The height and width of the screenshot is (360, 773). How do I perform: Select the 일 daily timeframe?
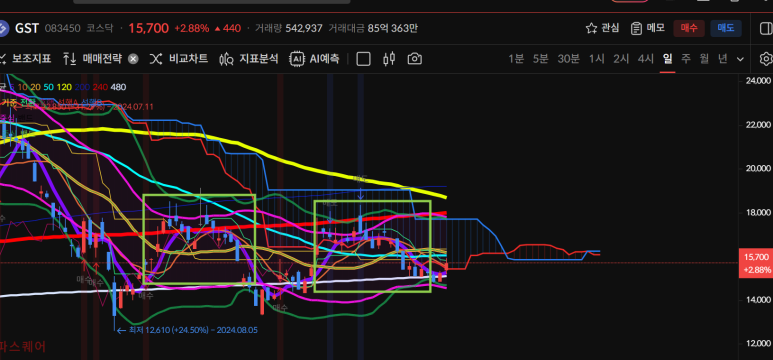point(668,59)
